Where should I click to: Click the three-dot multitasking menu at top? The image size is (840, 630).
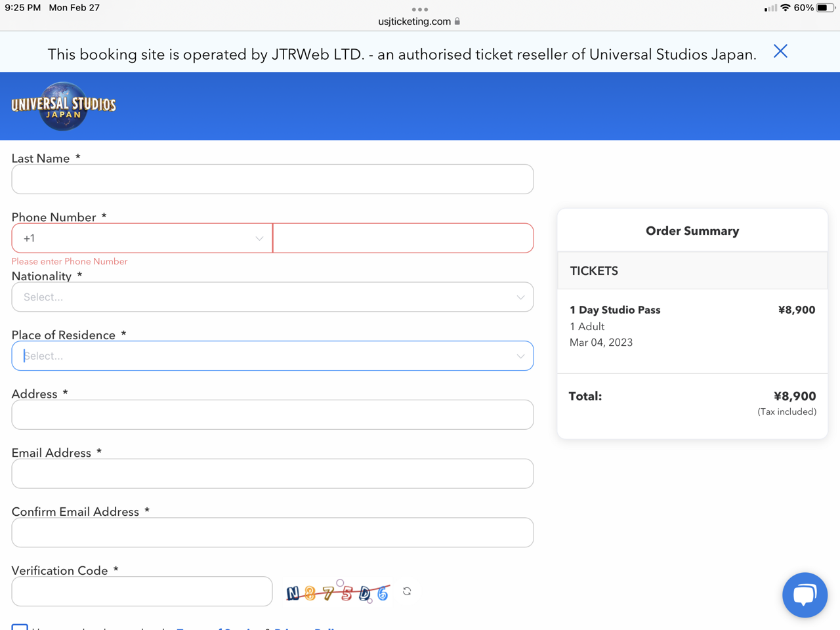tap(420, 9)
